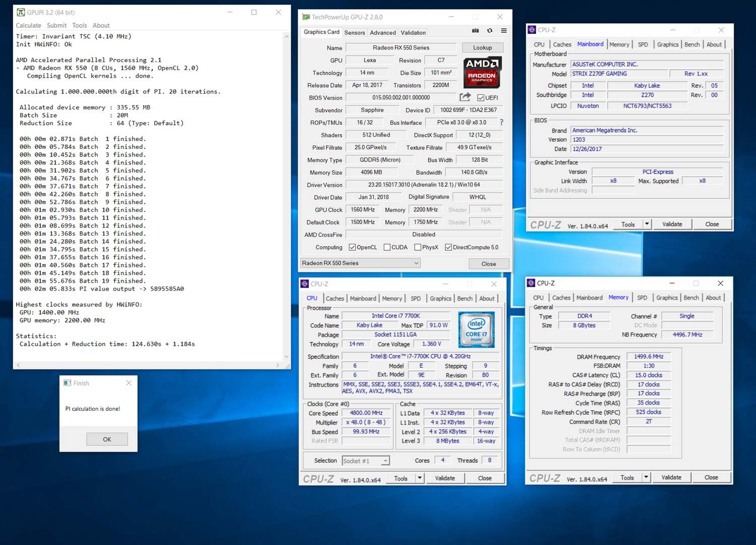Click the CPU tab window's CPU-Z title icon
Viewport: 756px width, 545px height.
tap(305, 284)
